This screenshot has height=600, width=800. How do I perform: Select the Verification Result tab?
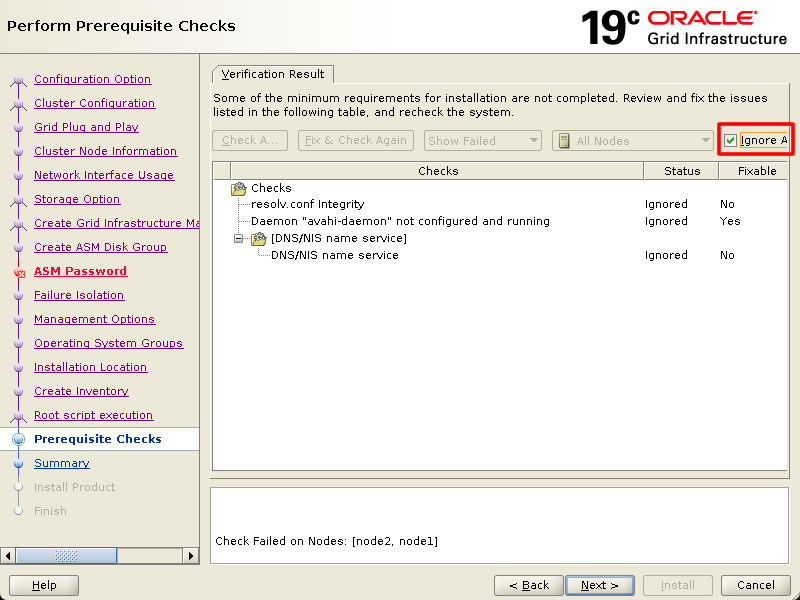tap(273, 74)
